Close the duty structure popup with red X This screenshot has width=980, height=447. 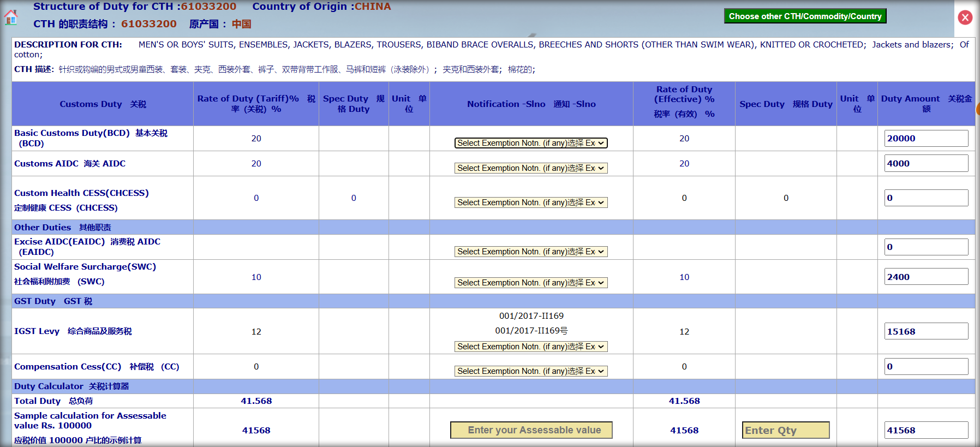pos(965,17)
